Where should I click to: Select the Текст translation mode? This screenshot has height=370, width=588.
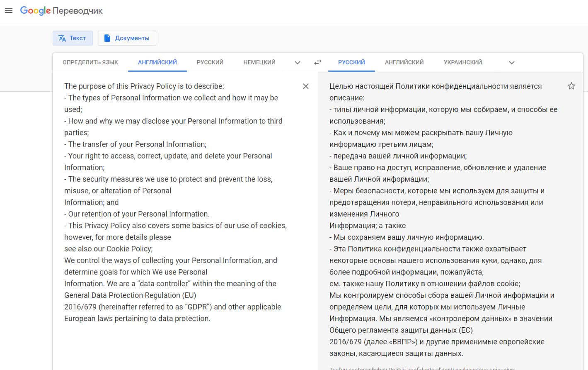pos(73,38)
